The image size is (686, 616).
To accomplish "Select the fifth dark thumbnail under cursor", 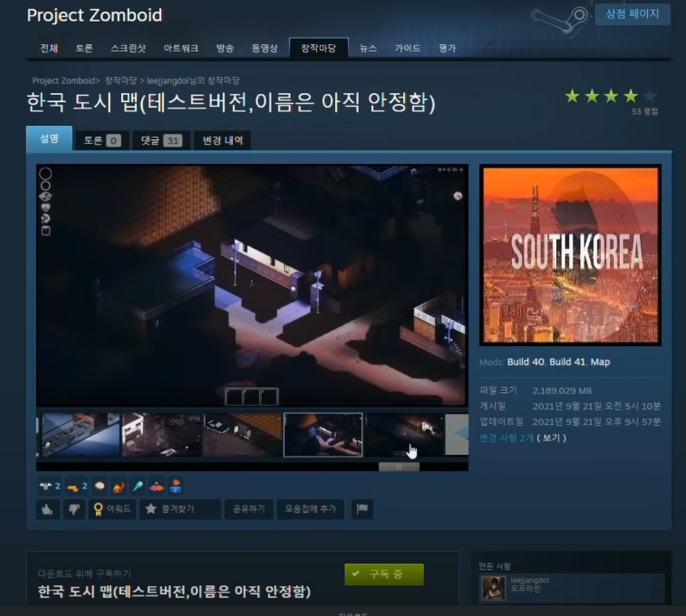I will [404, 435].
